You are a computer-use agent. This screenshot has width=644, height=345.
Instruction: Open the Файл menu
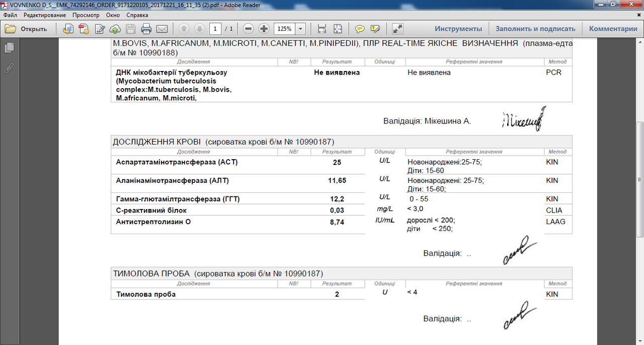point(10,15)
